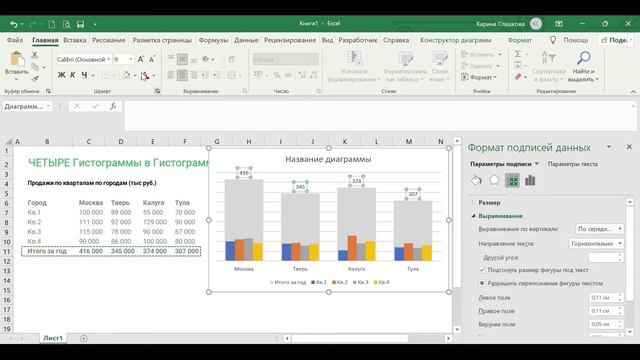This screenshot has width=640, height=360.
Task: Click the Undo arrow in title bar
Action: [13, 24]
